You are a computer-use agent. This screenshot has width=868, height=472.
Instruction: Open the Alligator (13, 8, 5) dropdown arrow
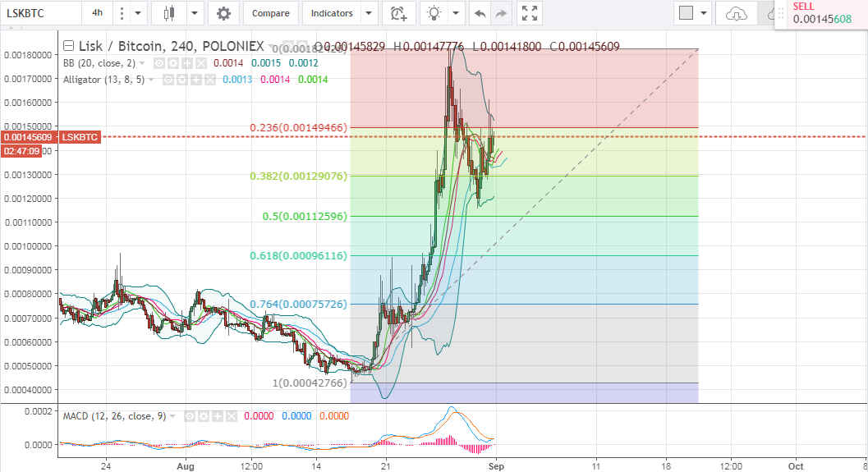point(151,80)
